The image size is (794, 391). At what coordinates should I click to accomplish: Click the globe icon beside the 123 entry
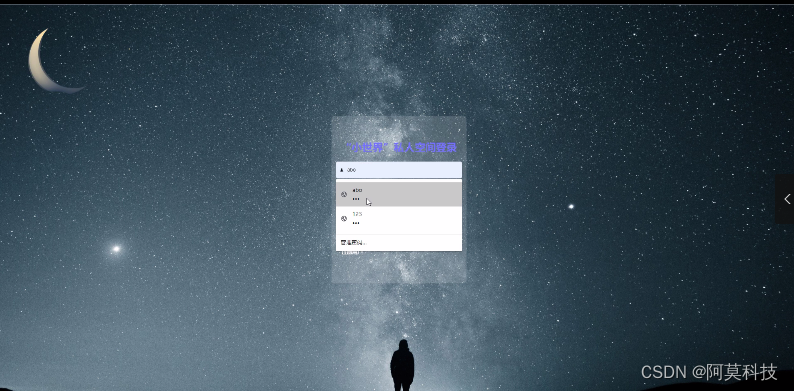[x=344, y=219]
